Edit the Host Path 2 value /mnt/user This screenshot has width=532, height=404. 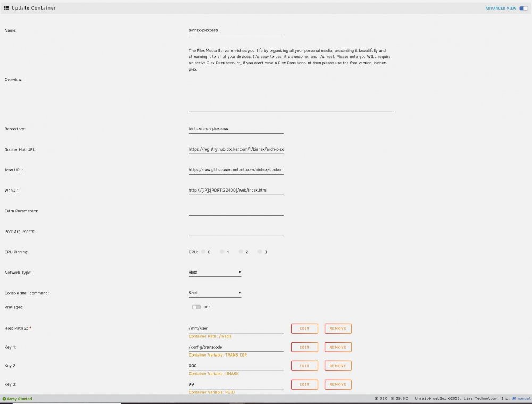[x=236, y=328]
